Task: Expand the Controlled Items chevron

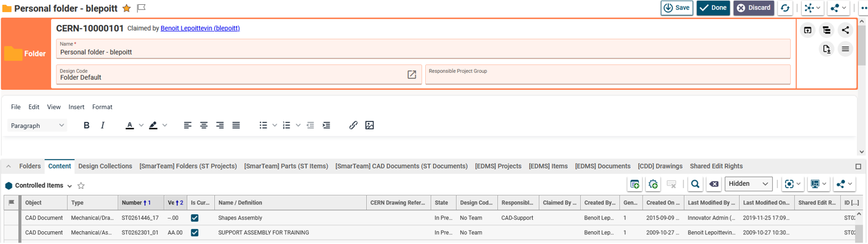Action: point(69,186)
